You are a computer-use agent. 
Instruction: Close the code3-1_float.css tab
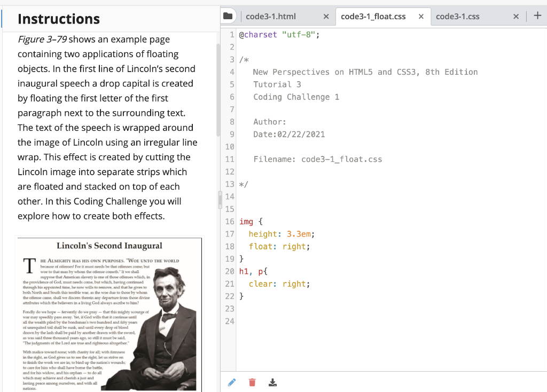[x=421, y=16]
